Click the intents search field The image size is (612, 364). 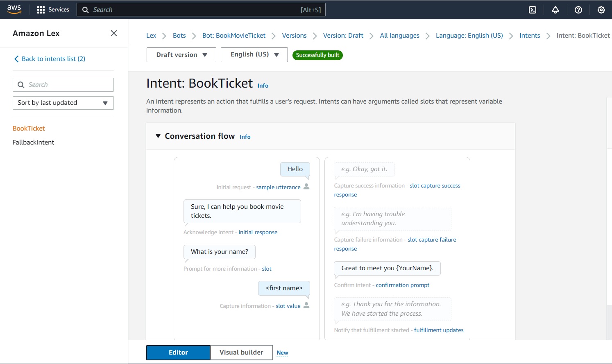click(x=63, y=84)
